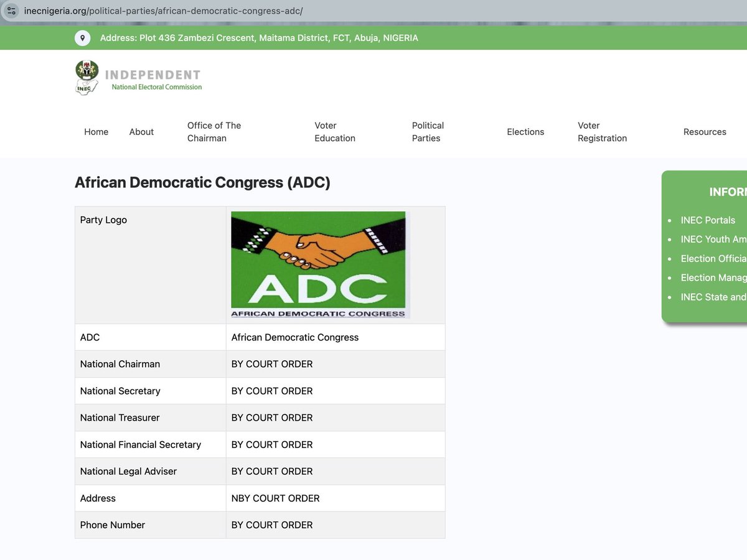
Task: Open the Resources menu item
Action: (x=705, y=132)
